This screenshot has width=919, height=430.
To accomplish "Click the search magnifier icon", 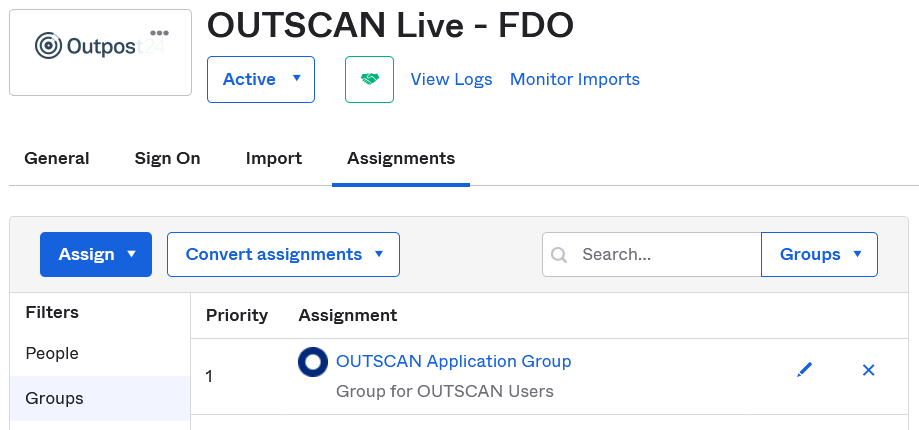I will pyautogui.click(x=559, y=255).
